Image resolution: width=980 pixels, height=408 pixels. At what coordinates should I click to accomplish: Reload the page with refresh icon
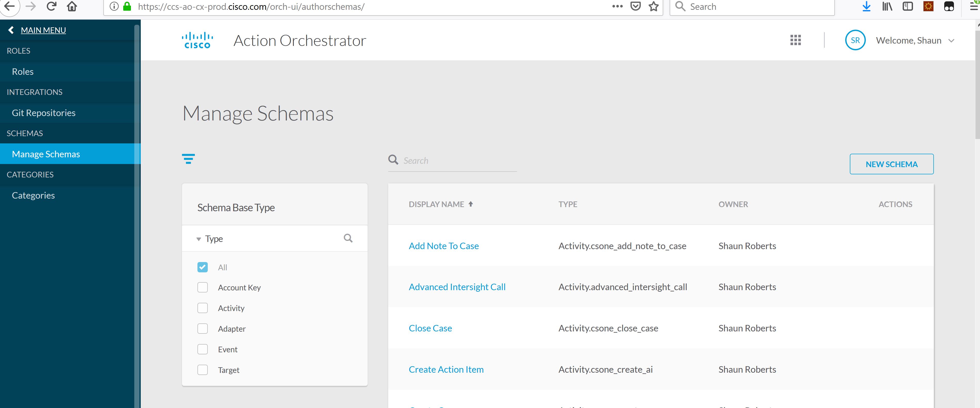51,6
